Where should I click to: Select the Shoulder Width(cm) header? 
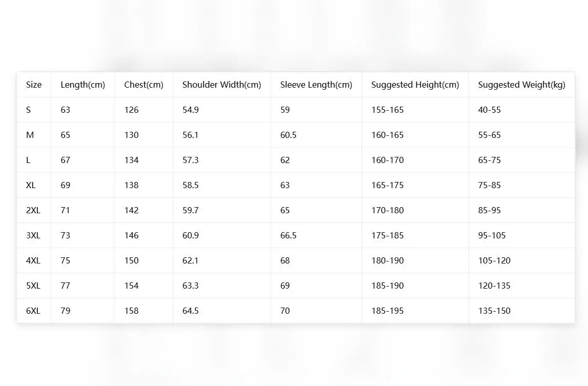(x=221, y=85)
